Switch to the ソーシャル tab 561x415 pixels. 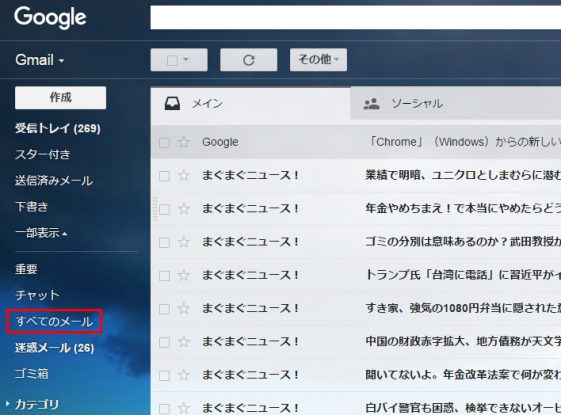coord(455,104)
